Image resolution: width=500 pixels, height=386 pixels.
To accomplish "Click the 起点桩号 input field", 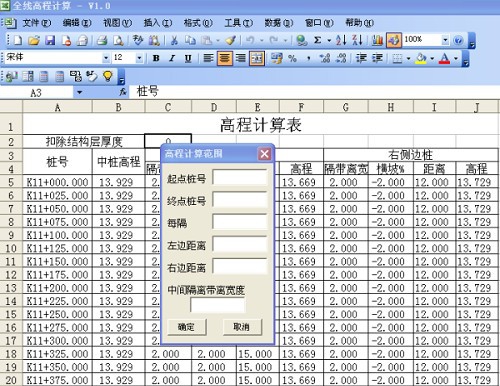I will coord(240,178).
